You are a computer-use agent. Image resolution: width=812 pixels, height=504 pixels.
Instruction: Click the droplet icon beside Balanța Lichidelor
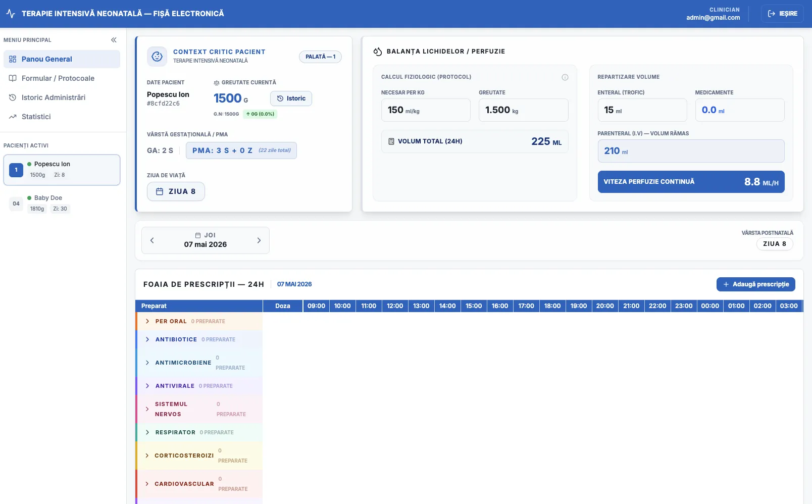(378, 52)
